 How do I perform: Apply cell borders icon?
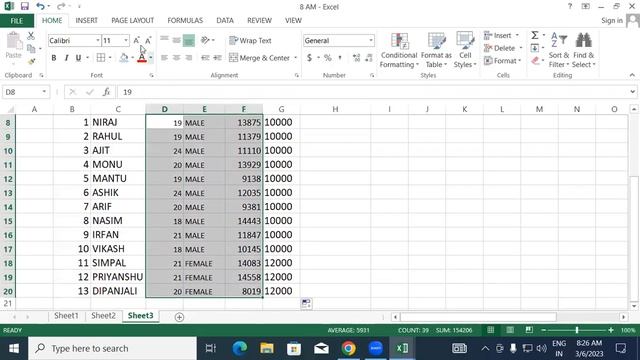100,58
